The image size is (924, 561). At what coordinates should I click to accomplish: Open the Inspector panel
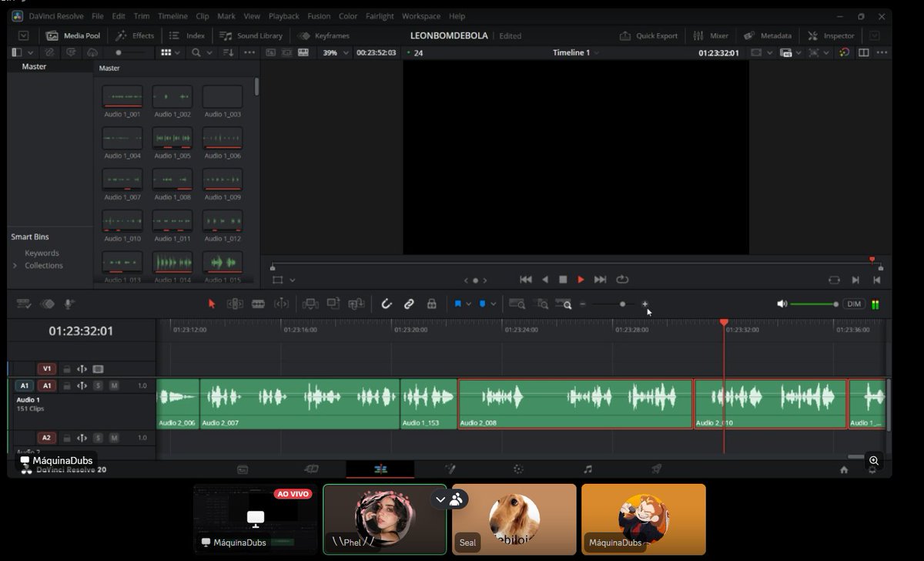pos(831,35)
